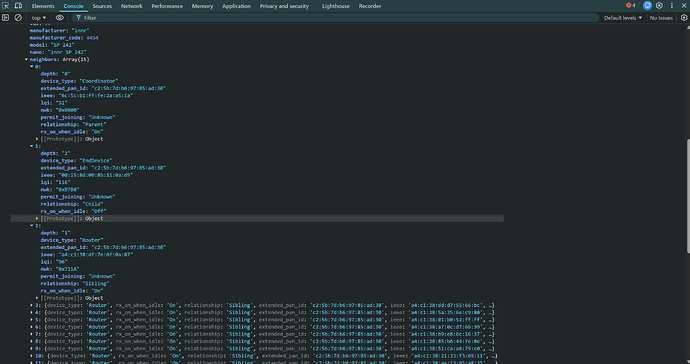Expand Prototype under entry 2 Router
Screen dimensions: 690x364
[37, 298]
